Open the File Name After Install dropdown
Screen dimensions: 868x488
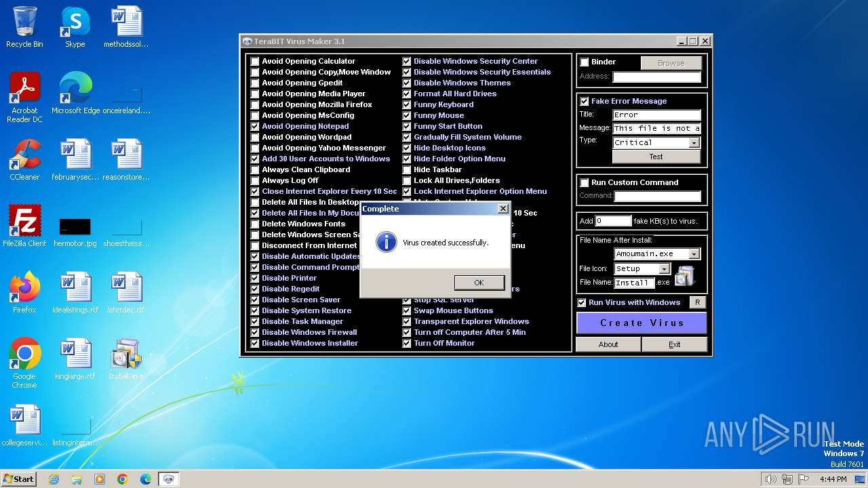[694, 254]
